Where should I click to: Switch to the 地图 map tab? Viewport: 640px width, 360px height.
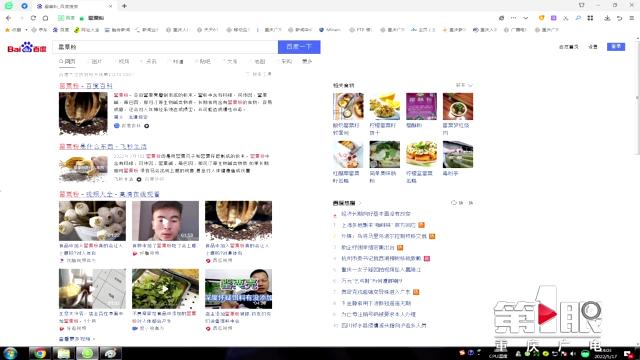point(258,61)
